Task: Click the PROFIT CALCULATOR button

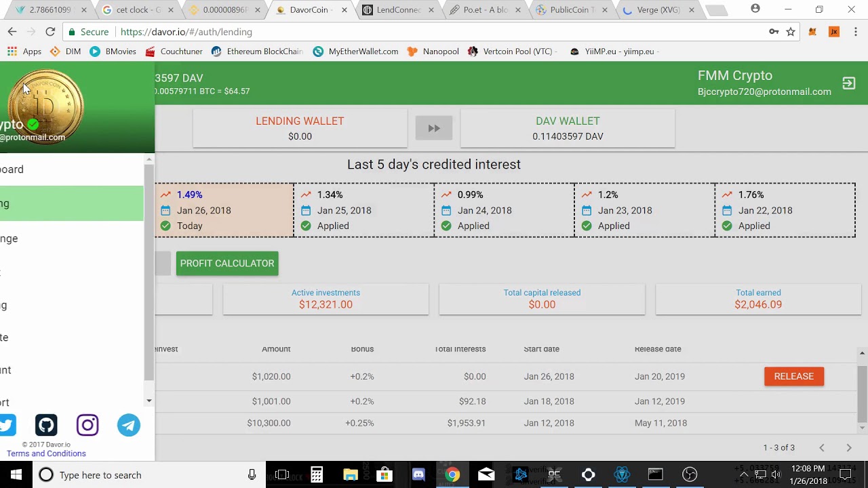Action: [x=227, y=264]
